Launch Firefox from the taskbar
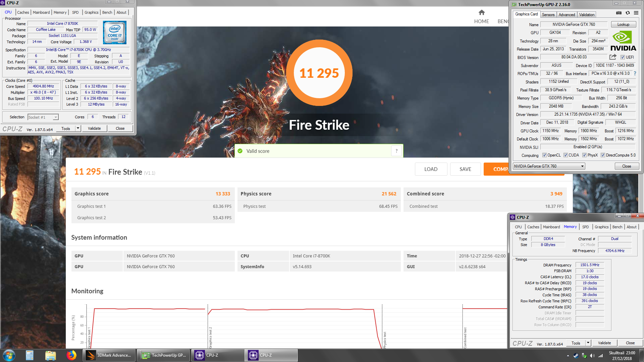Screen dimensions: 644x362 [x=71, y=355]
